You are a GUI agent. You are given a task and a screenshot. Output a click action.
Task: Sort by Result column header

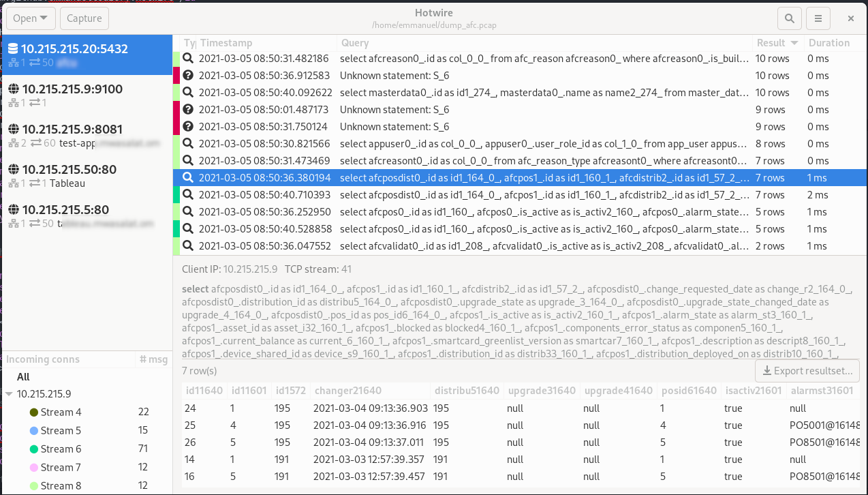777,43
